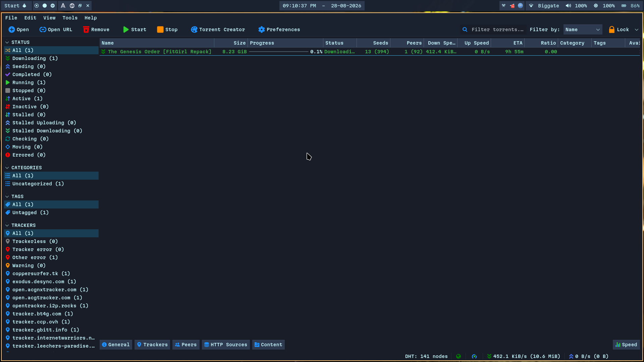The height and width of the screenshot is (362, 644).
Task: Remove the selected torrent via Remove
Action: coord(96,29)
